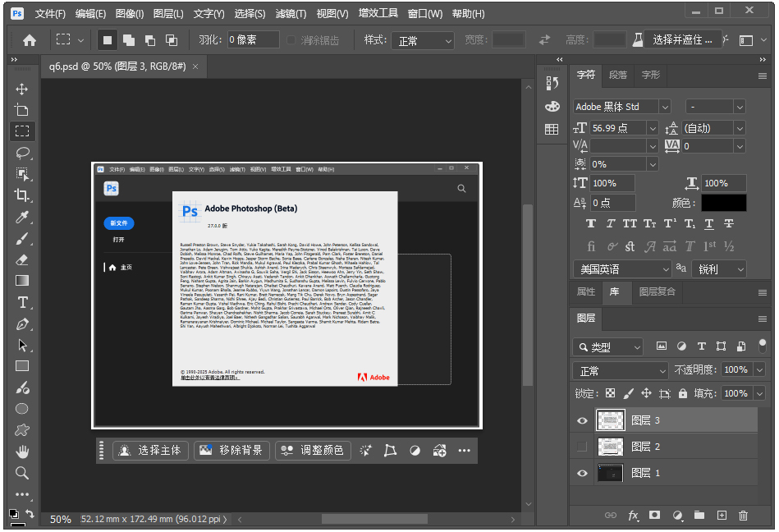Viewport: 779px width, 532px height.
Task: Click the 选择主体 button
Action: 150,450
